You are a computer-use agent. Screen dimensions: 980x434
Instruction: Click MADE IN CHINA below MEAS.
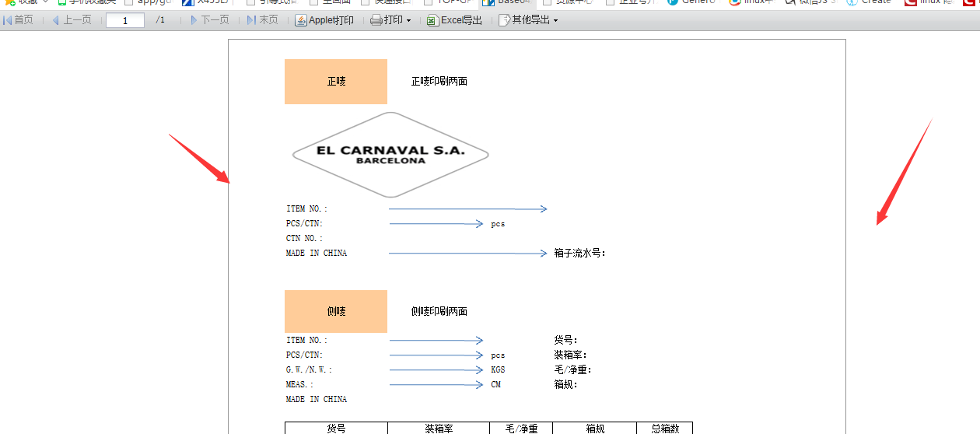[317, 399]
